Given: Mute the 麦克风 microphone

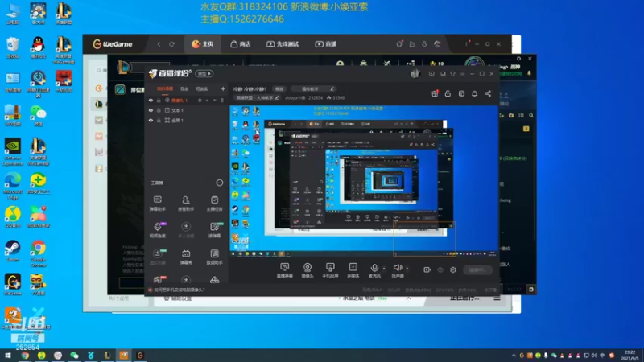Looking at the screenshot, I should [374, 270].
